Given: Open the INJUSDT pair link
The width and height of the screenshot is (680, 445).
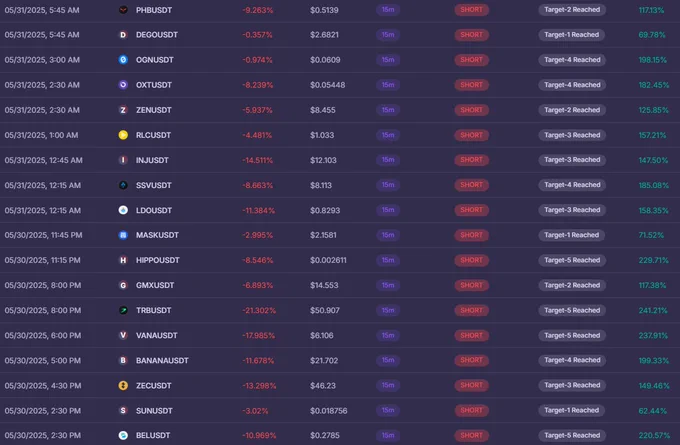Looking at the screenshot, I should (152, 160).
